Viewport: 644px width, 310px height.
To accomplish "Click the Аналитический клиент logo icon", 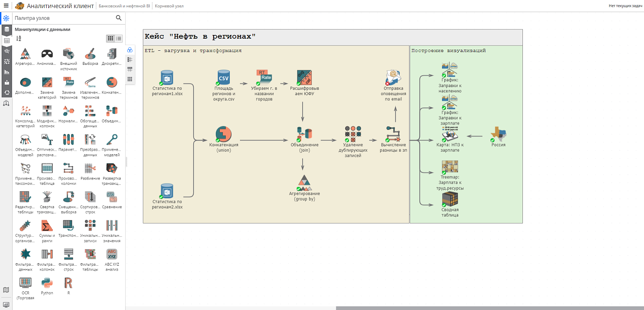I will coord(19,6).
